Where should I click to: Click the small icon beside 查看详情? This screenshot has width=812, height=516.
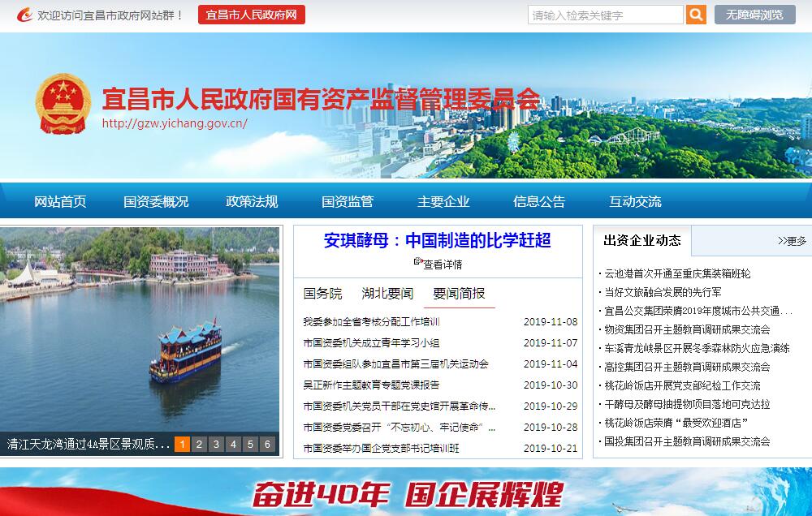click(x=418, y=261)
